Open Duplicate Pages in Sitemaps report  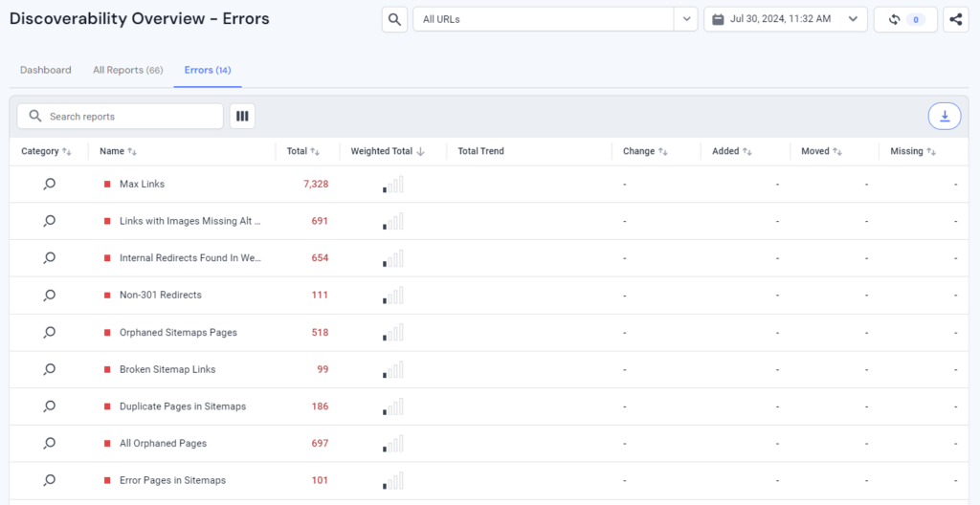(x=182, y=406)
